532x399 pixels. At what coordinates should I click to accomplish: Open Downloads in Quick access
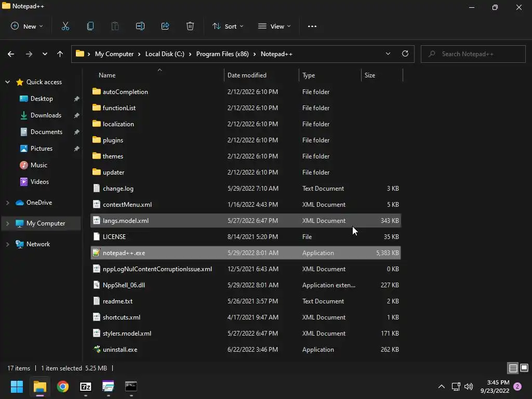coord(46,115)
